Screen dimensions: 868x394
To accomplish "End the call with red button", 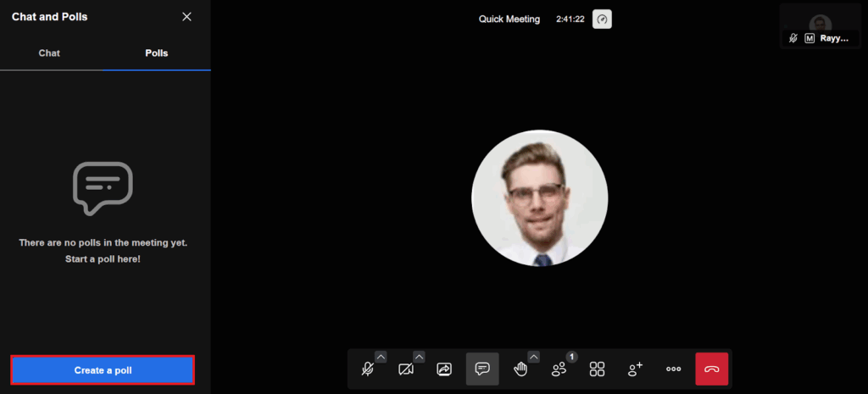I will pyautogui.click(x=712, y=369).
